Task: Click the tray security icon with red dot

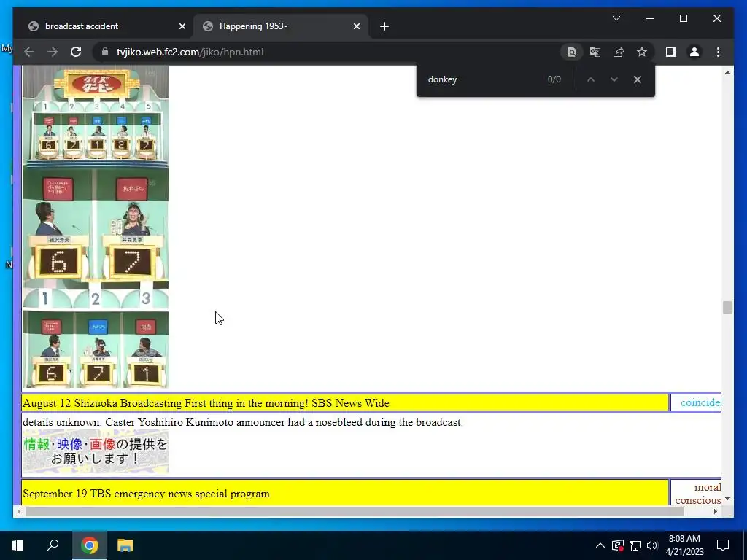Action: coord(618,545)
